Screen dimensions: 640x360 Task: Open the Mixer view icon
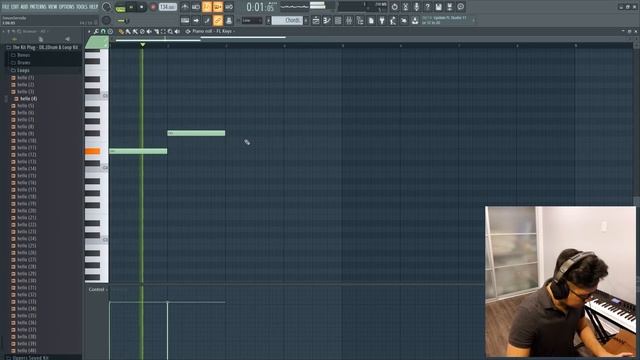349,20
